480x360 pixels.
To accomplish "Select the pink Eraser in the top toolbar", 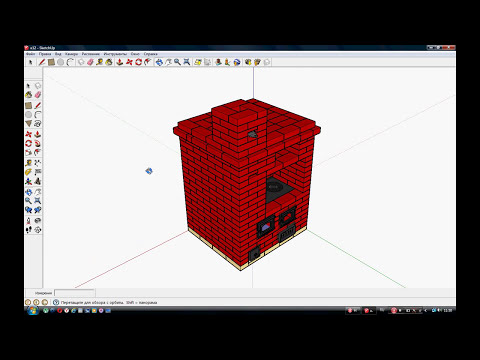I will (90, 62).
